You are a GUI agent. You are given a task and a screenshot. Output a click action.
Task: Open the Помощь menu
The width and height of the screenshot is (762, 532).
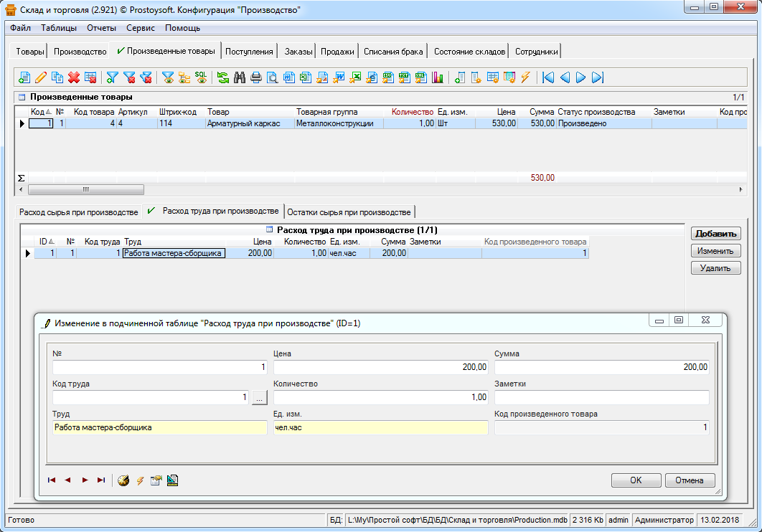(183, 28)
